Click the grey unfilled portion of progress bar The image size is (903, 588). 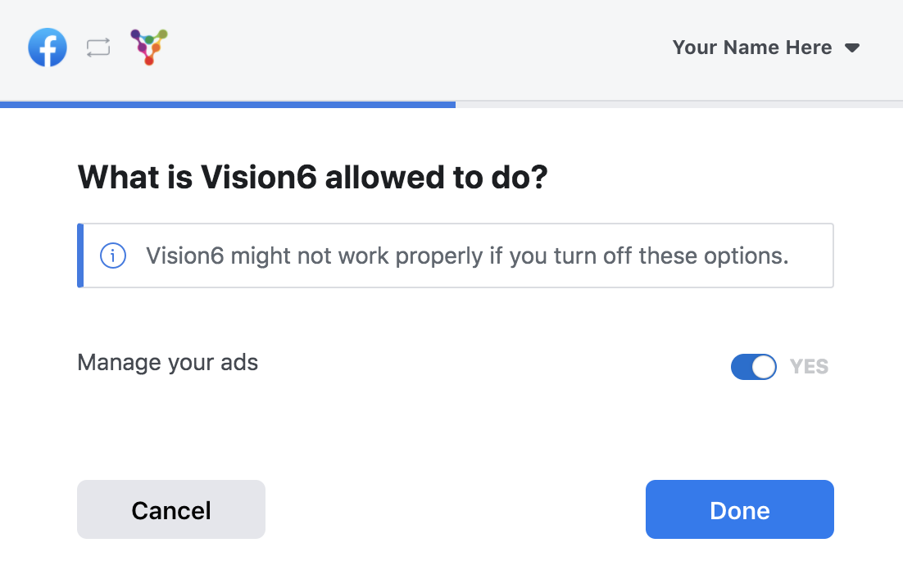click(679, 105)
